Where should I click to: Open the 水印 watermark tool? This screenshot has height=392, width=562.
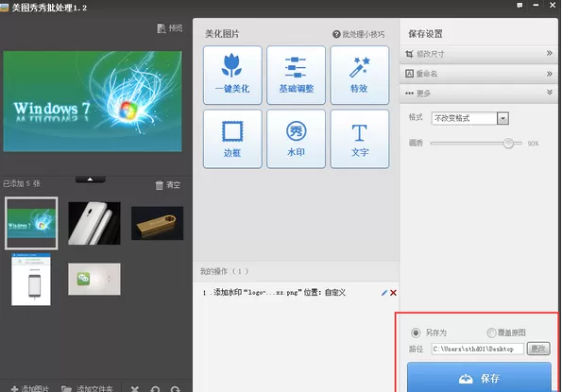coord(296,139)
